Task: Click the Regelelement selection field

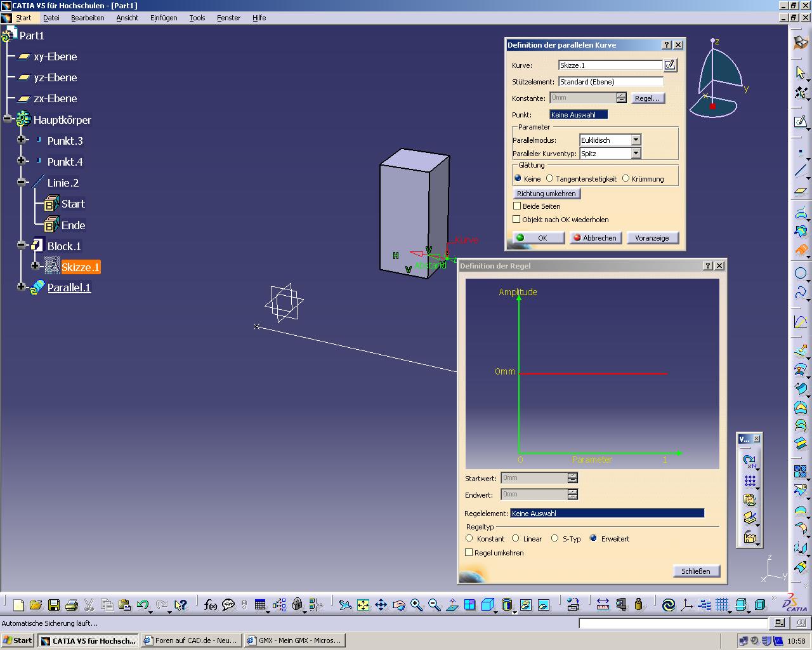Action: click(607, 513)
